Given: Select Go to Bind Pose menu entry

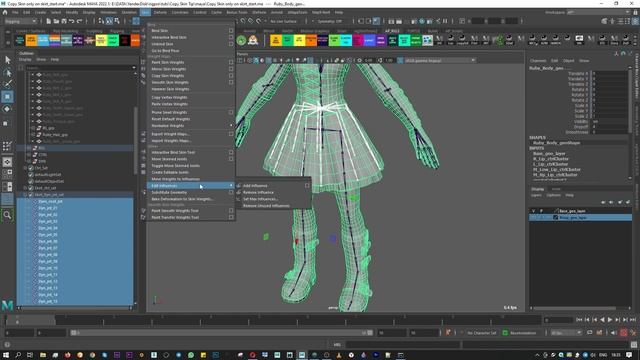Looking at the screenshot, I should click(x=165, y=51).
